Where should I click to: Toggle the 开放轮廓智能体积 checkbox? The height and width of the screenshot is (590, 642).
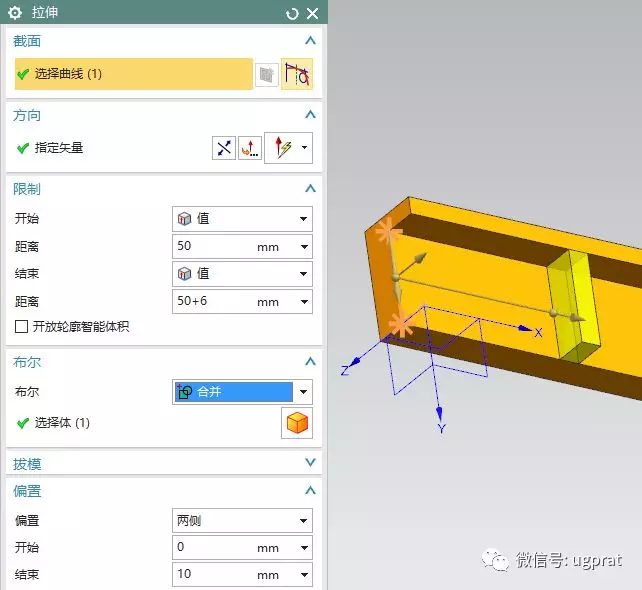21,326
